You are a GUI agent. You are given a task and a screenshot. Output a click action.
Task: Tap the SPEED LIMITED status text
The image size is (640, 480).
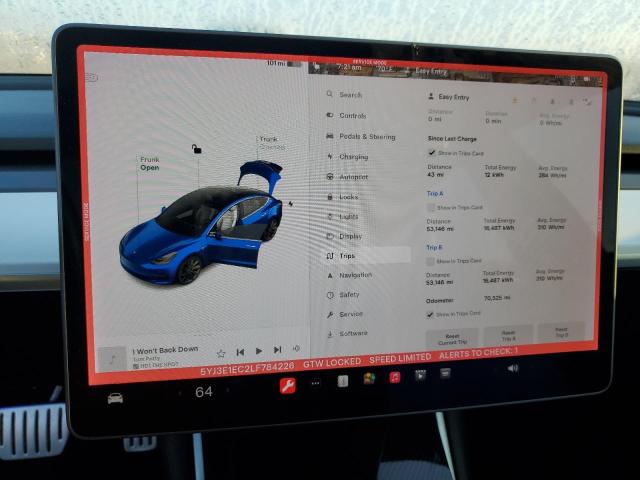pos(400,358)
